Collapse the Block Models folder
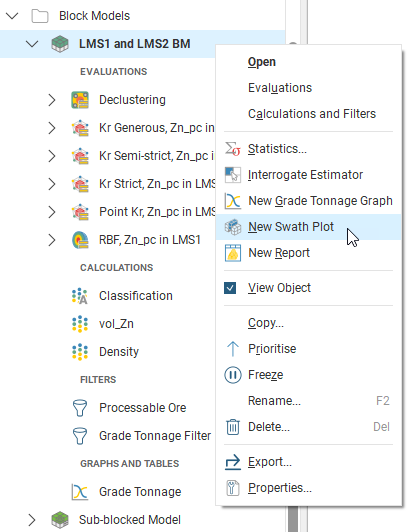Screen dimensions: 418x532 (x=12, y=16)
